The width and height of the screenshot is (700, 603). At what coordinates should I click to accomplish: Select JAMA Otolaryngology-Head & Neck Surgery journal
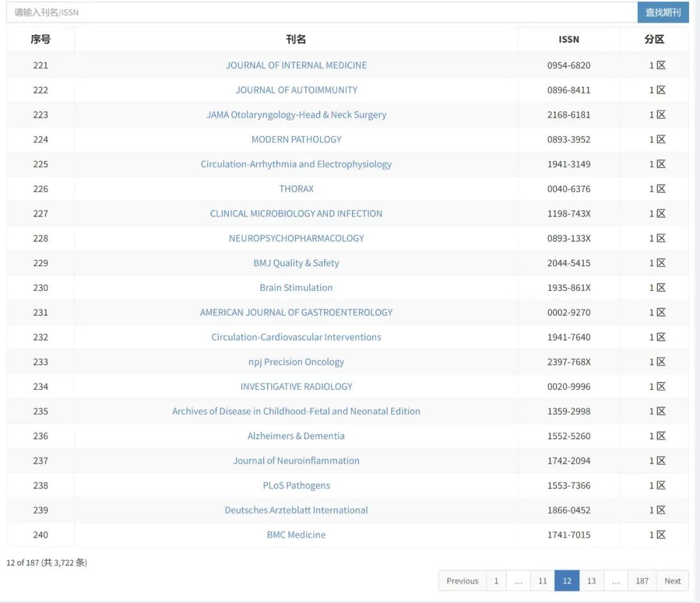tap(296, 115)
